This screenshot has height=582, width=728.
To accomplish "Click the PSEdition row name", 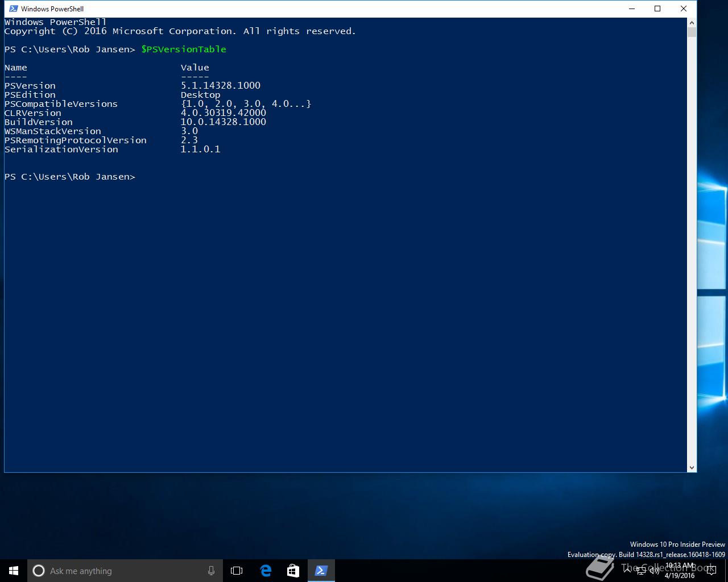I will (30, 95).
